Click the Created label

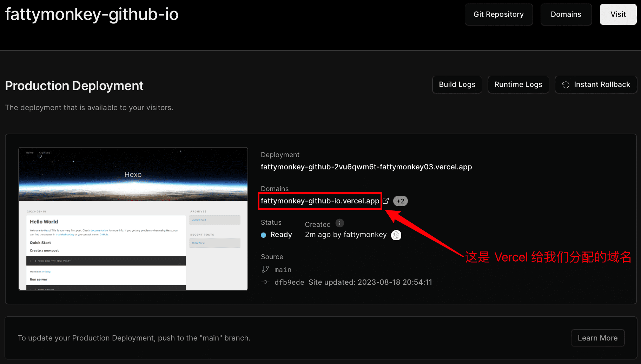[x=318, y=224]
